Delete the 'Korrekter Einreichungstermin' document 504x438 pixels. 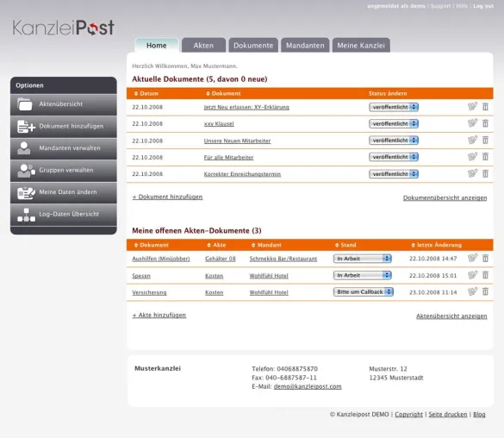click(x=485, y=173)
